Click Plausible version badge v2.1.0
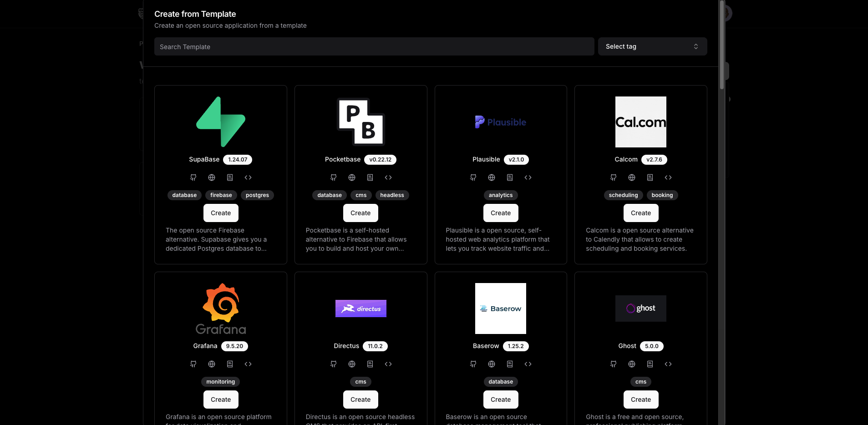This screenshot has height=425, width=868. pyautogui.click(x=516, y=160)
